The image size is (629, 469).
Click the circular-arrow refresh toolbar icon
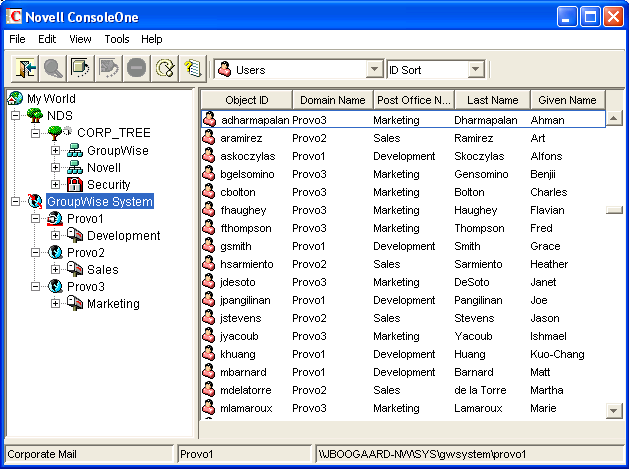pos(164,69)
